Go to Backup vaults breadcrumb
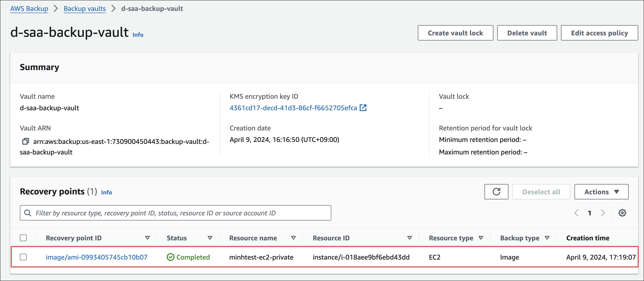The height and width of the screenshot is (281, 644). [x=84, y=8]
